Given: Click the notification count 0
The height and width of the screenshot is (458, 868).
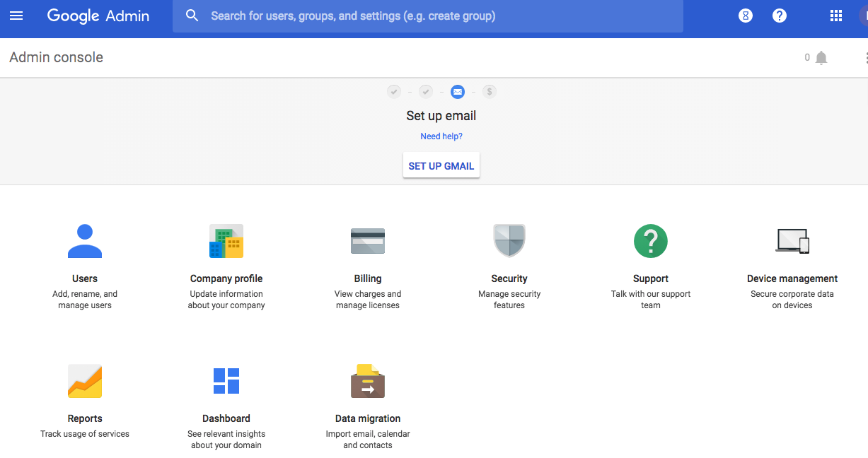Looking at the screenshot, I should (x=807, y=58).
